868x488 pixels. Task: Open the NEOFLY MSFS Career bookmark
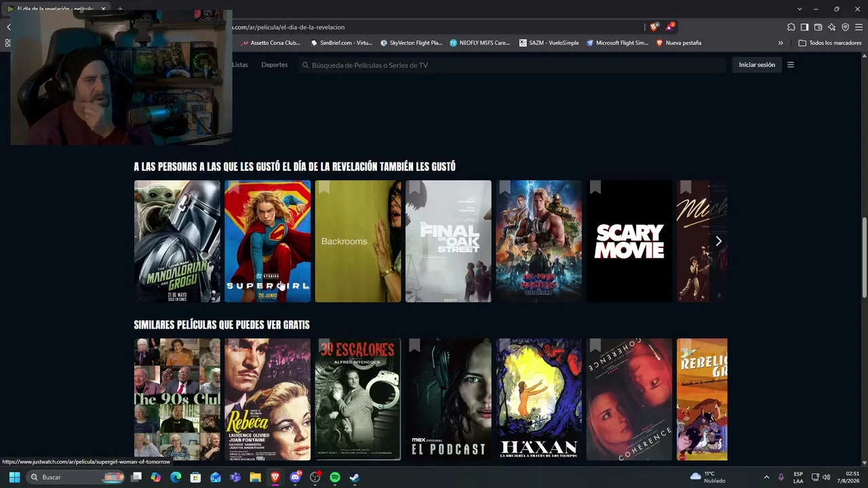pos(479,43)
